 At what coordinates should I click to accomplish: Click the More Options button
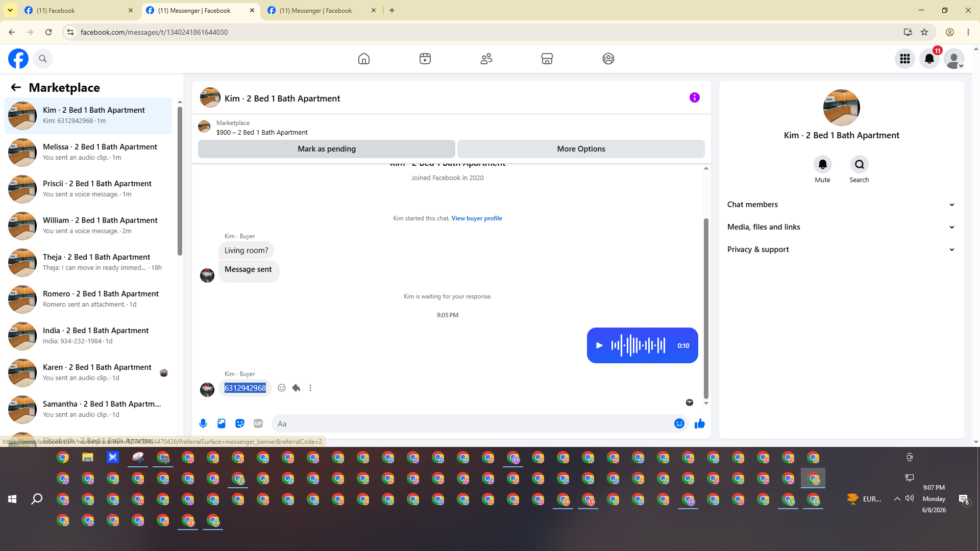click(x=581, y=149)
